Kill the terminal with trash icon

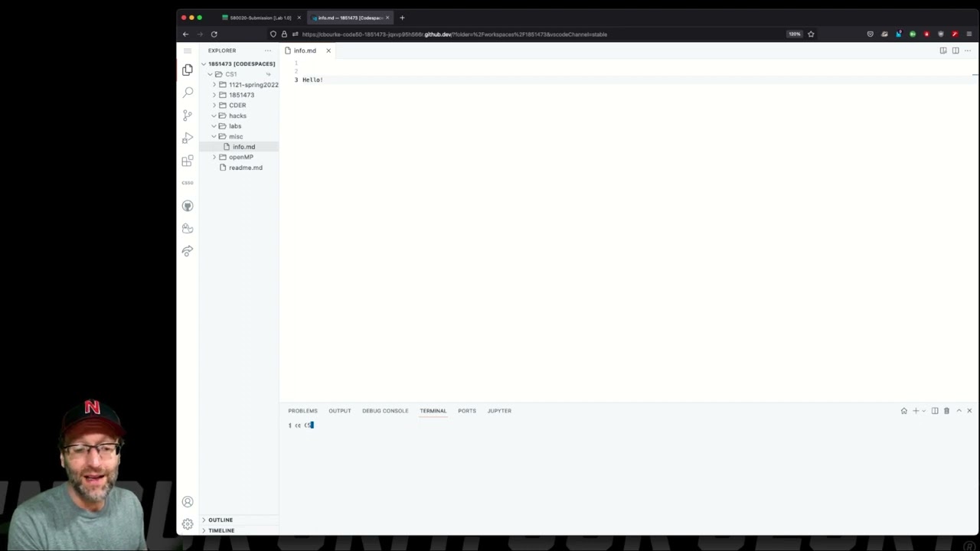point(946,411)
